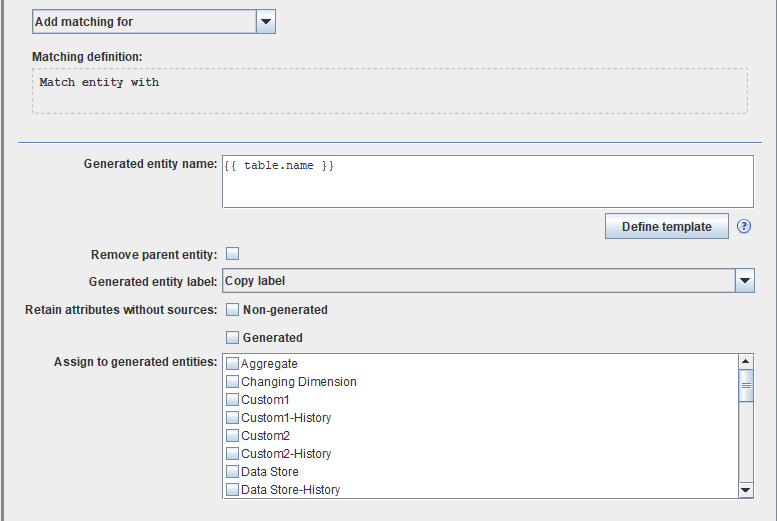The height and width of the screenshot is (521, 777).
Task: Expand the Generated entity label dropdown
Action: pyautogui.click(x=744, y=281)
